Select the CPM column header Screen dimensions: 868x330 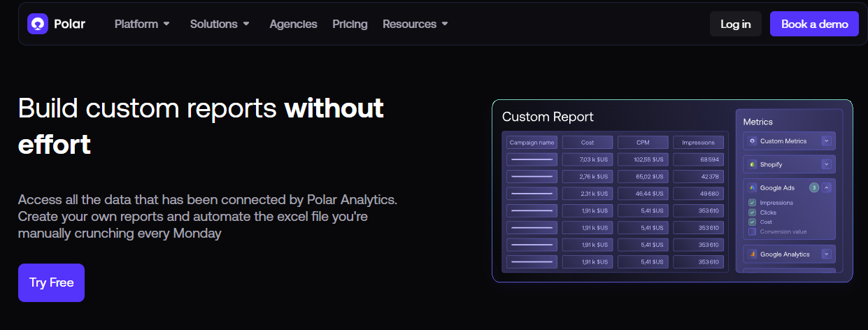[x=643, y=142]
